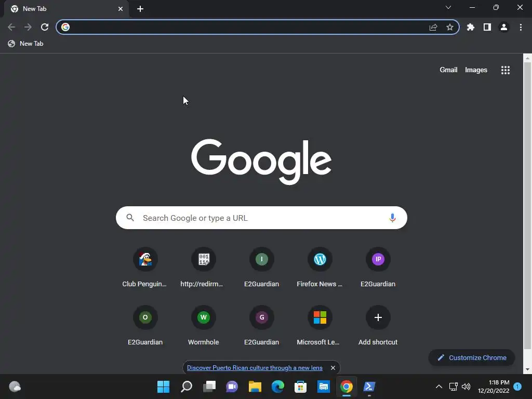
Task: Open the taskbar clock and date
Action: point(494,387)
